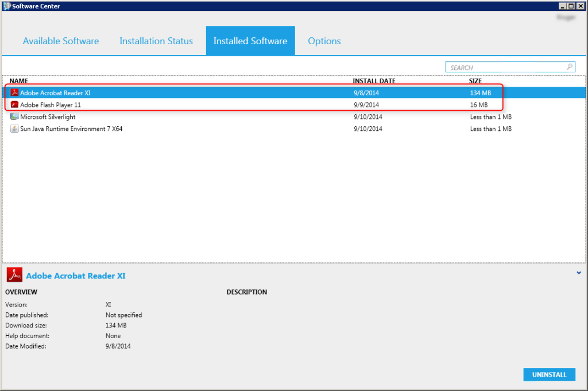Click the Date Modified 9/8/2014 value
Viewport: 588px width, 391px height.
point(118,346)
